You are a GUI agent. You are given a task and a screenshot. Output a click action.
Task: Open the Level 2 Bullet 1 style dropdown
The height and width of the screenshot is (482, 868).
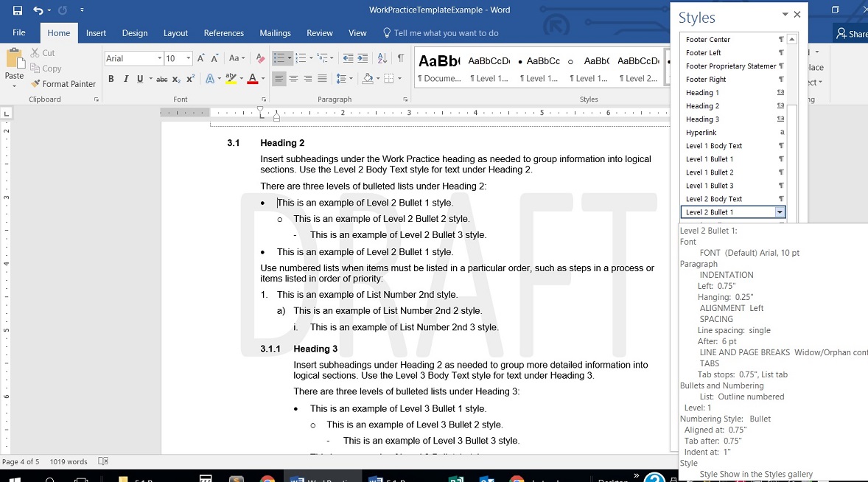tap(780, 212)
